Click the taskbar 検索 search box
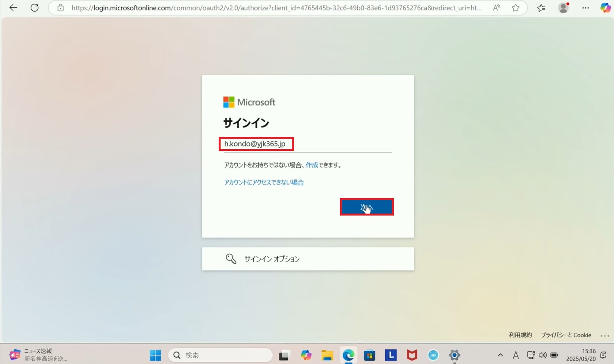This screenshot has width=614, height=364. [x=220, y=355]
